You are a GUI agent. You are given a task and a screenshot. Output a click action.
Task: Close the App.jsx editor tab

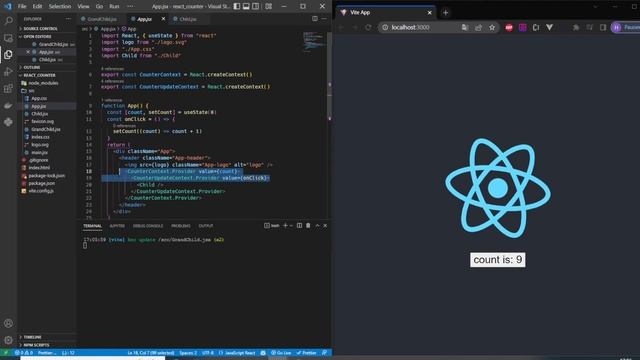tap(163, 19)
